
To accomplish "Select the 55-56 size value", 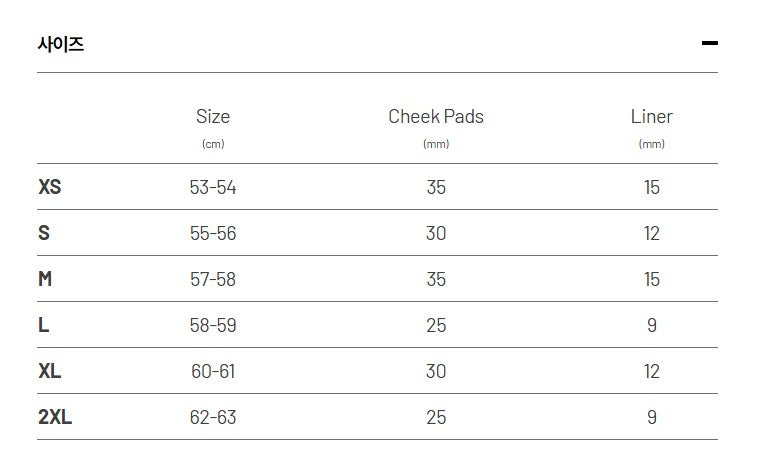I will (x=213, y=233).
